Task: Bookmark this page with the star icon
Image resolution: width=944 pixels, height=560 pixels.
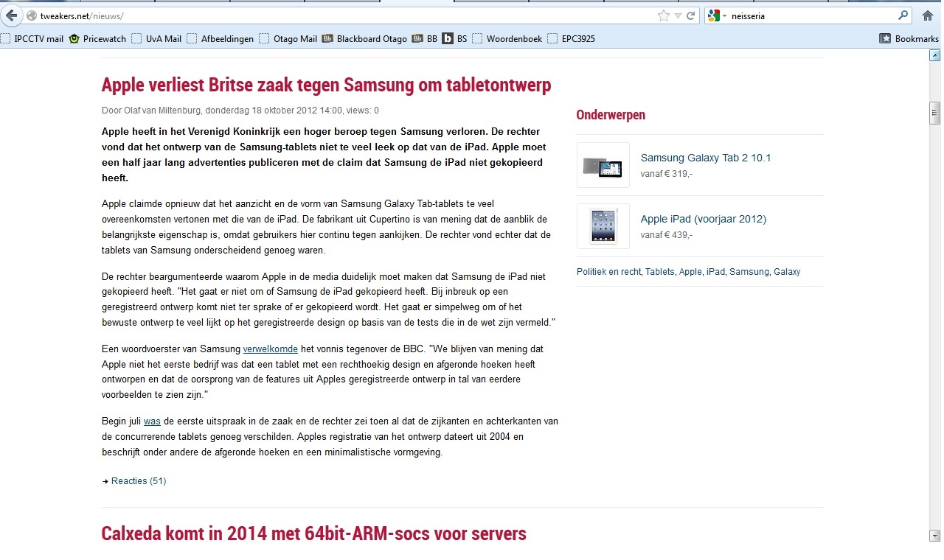Action: pyautogui.click(x=664, y=15)
